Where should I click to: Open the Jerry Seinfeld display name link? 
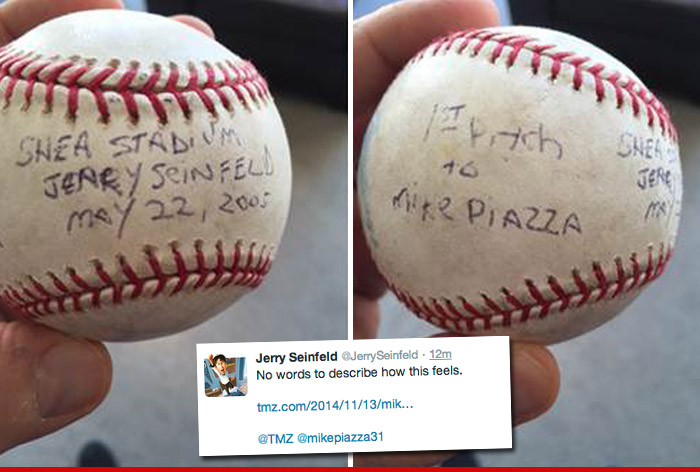pos(296,357)
